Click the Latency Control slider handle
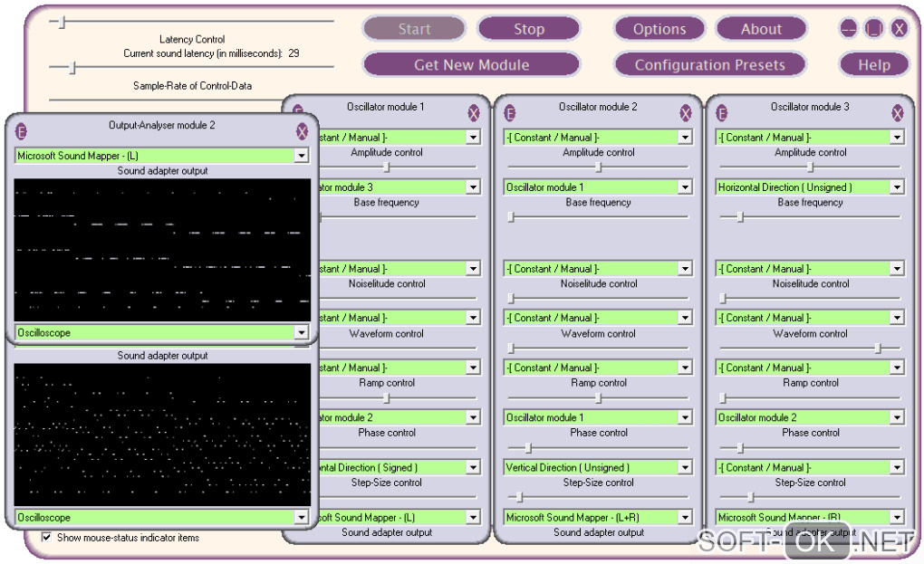 pos(62,22)
